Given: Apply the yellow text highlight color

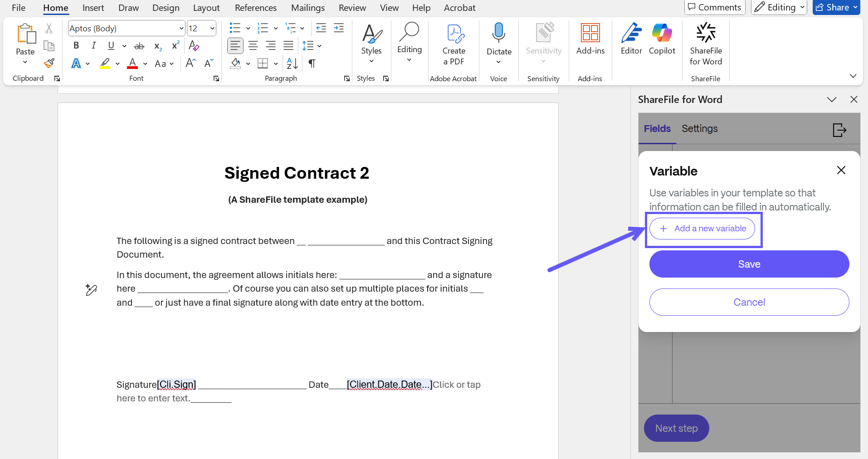Looking at the screenshot, I should [105, 63].
